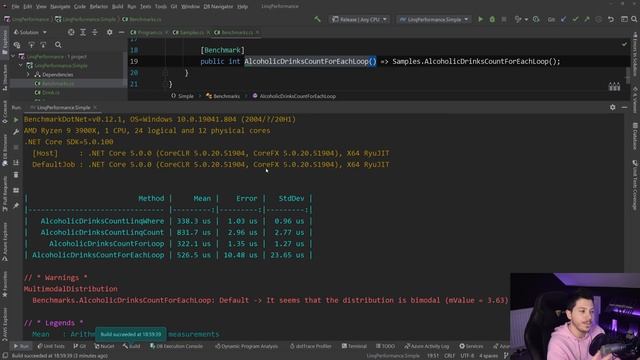Open the Refactor menu
This screenshot has height=360, width=640.
(x=98, y=7)
